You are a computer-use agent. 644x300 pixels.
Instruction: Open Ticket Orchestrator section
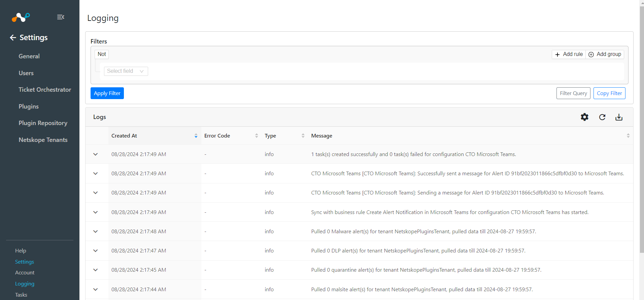[x=45, y=90]
